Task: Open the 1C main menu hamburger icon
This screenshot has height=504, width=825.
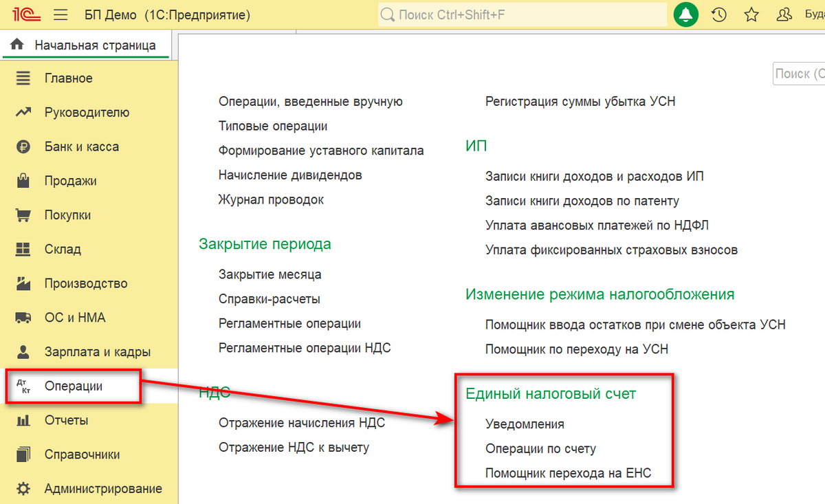Action: point(60,14)
